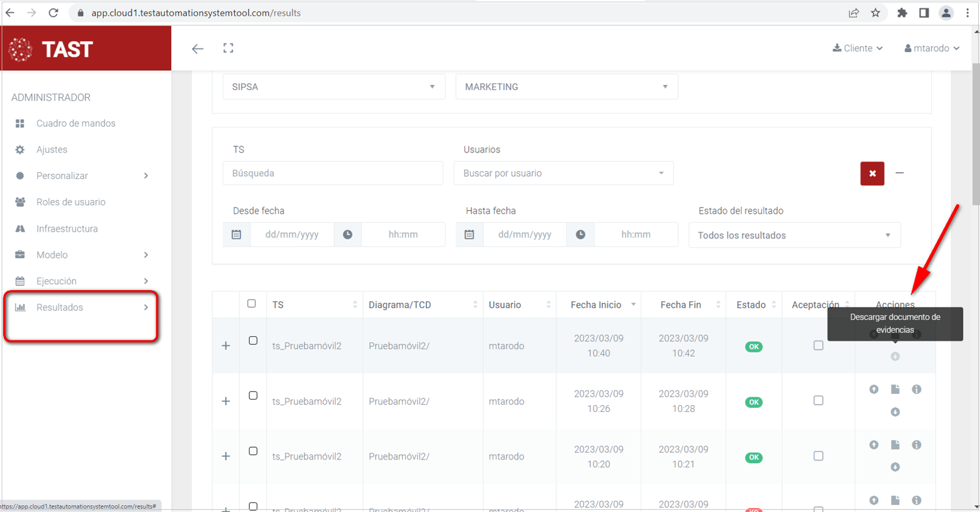Image resolution: width=980 pixels, height=512 pixels.
Task: Click the back arrow in TAST header
Action: (197, 49)
